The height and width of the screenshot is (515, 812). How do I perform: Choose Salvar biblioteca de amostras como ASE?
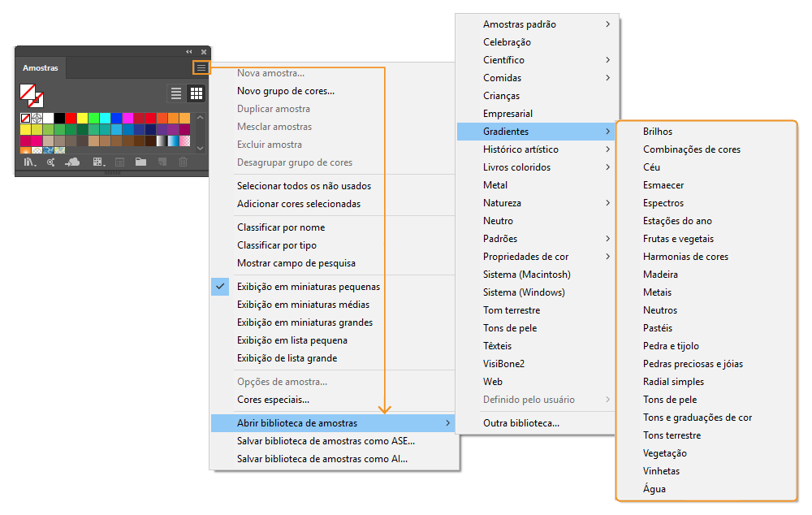(326, 441)
